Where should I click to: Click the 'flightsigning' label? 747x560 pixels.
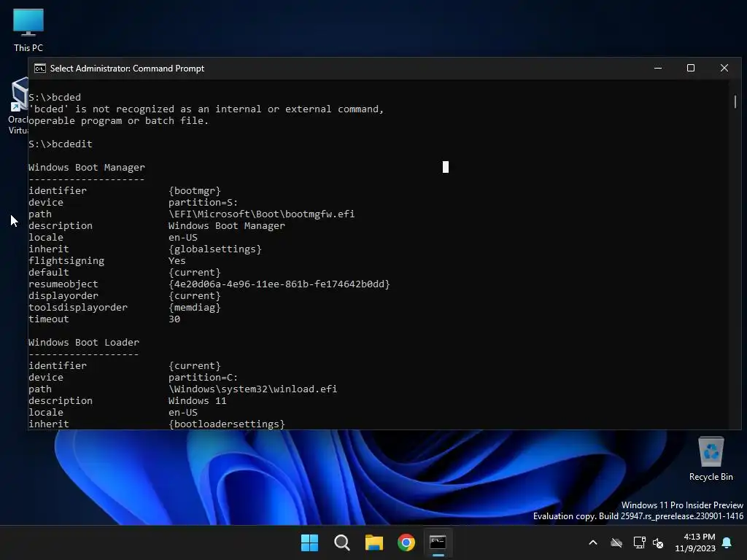66,260
